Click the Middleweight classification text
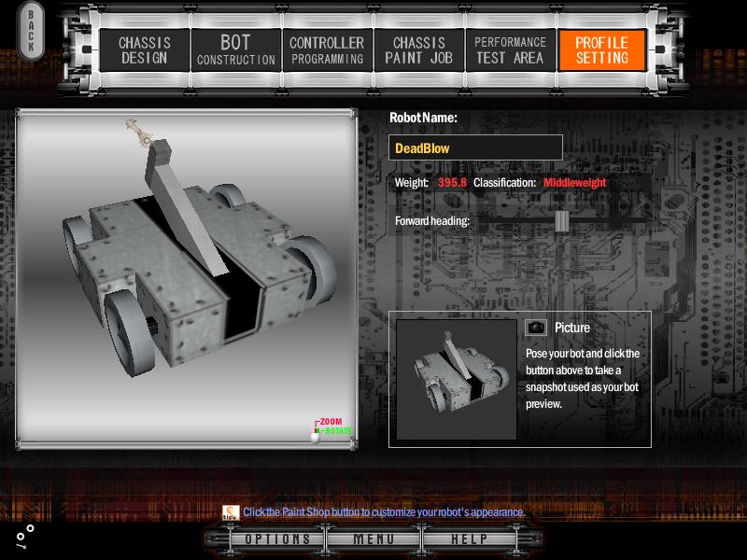 pos(574,183)
